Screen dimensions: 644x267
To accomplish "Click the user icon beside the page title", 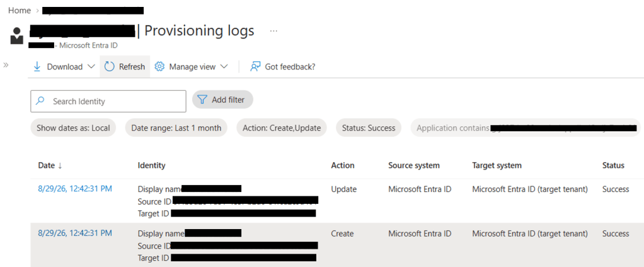I will click(x=16, y=36).
